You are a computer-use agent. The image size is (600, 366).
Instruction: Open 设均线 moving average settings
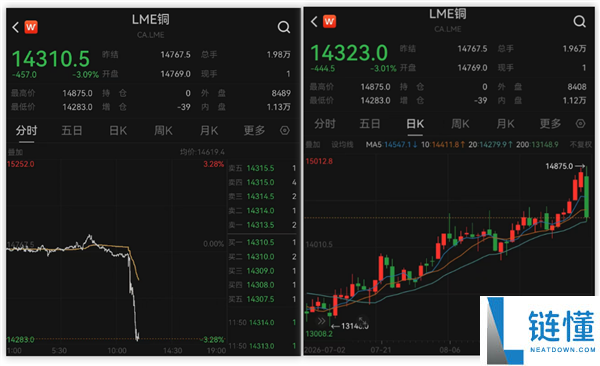pos(342,145)
